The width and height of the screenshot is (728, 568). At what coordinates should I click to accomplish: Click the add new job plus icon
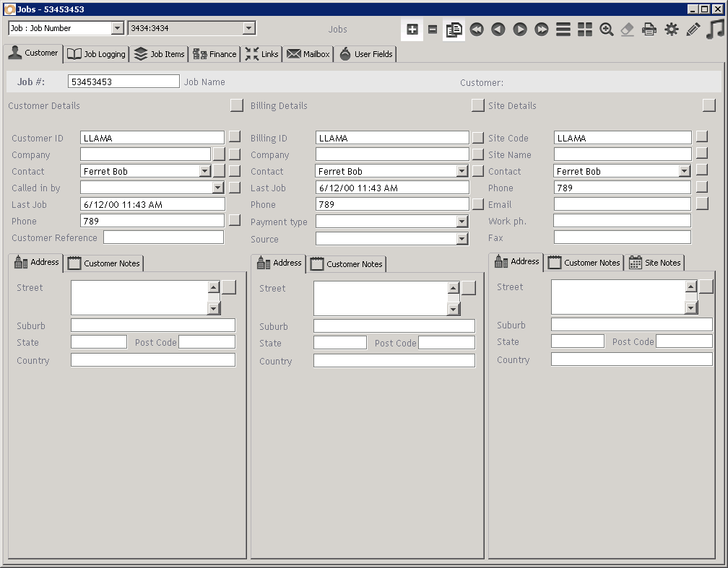412,30
